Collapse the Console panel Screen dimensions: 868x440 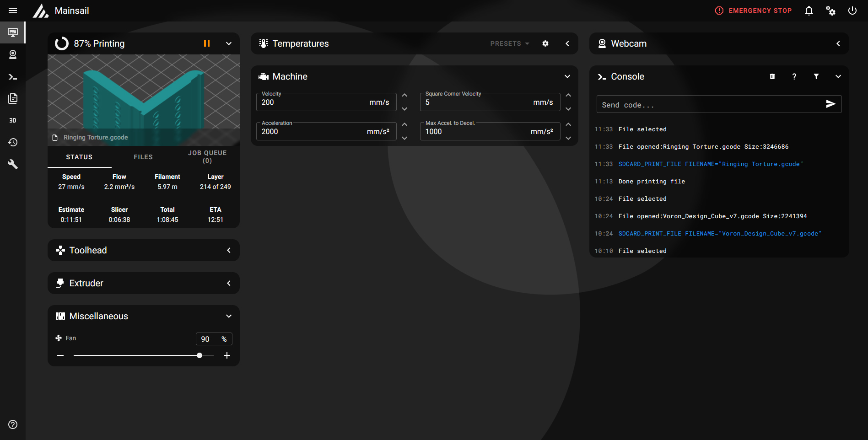838,76
